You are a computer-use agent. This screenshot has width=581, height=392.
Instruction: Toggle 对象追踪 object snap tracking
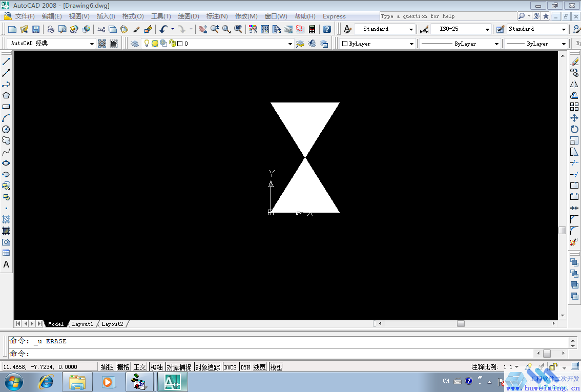208,367
